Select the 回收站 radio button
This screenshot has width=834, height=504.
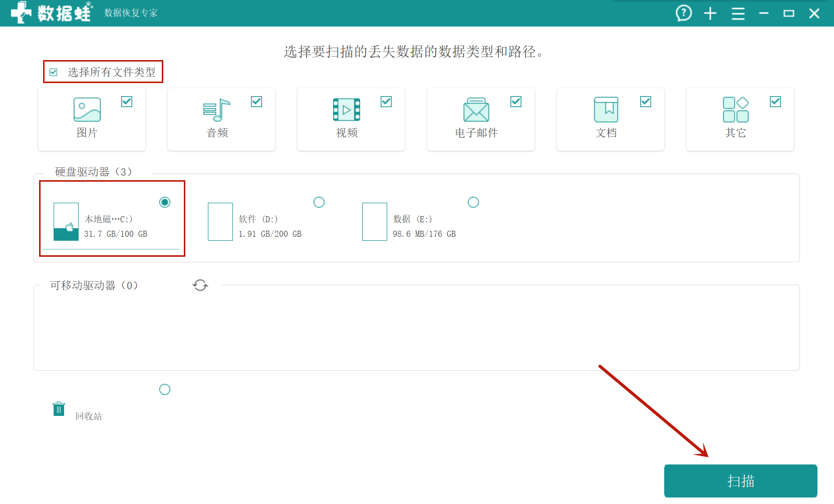165,389
